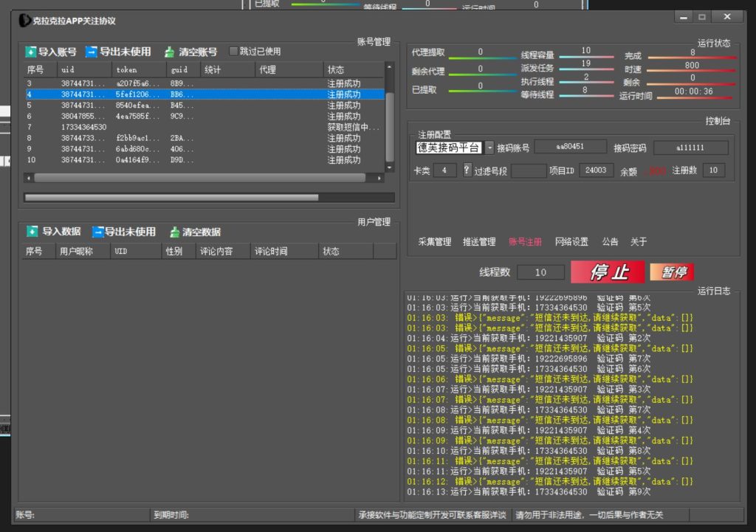
Task: Click the 导入账号 import icon
Action: 31,52
